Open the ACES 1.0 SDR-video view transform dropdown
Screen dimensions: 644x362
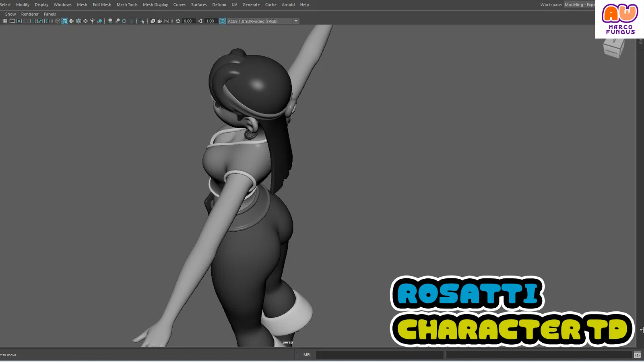pos(296,21)
